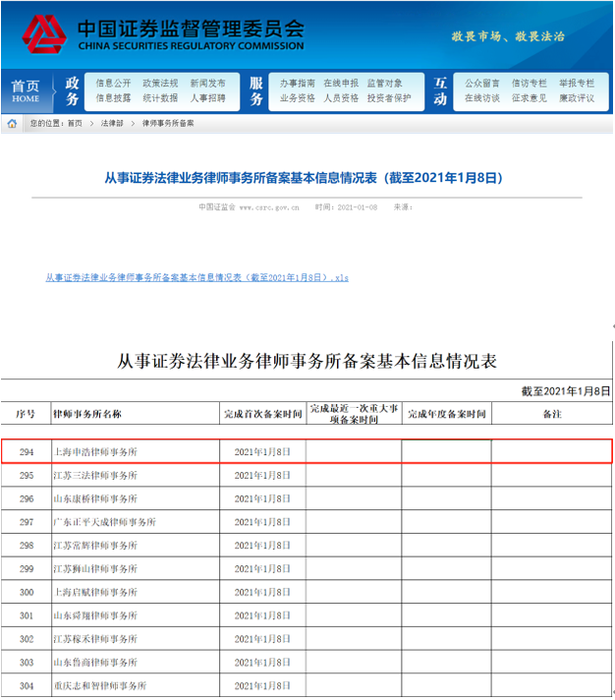This screenshot has height=700, width=615.
Task: Click serial number 294 cell
Action: (x=27, y=452)
